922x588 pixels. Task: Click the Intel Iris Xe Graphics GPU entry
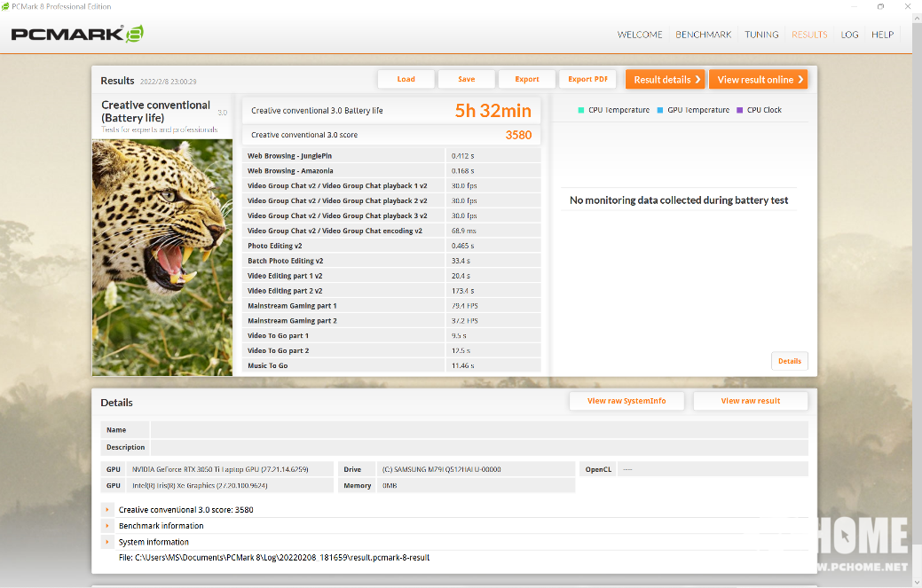230,486
